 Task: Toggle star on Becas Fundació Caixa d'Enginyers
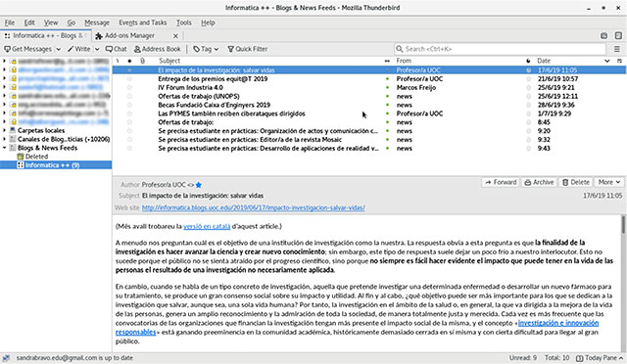tap(129, 105)
